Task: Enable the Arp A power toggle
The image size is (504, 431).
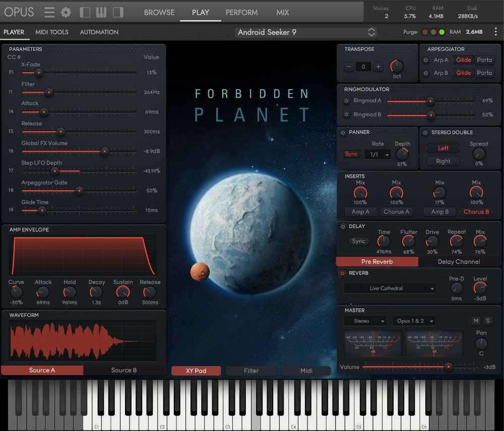Action: click(426, 60)
